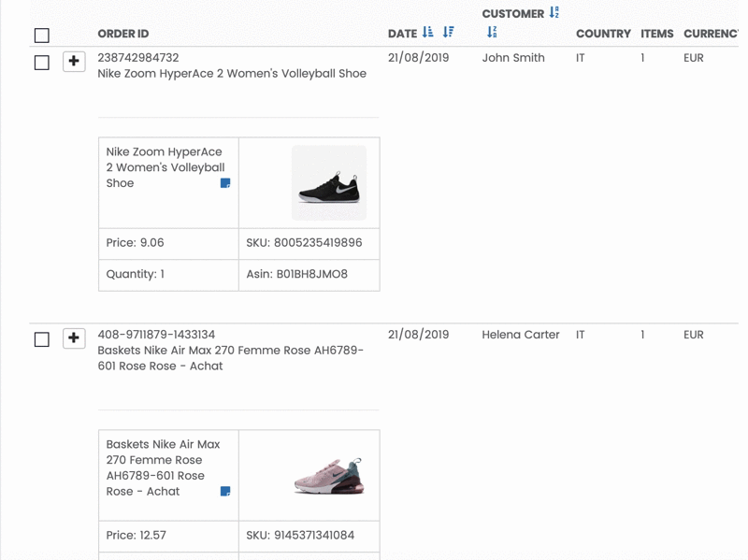The image size is (748, 560).
Task: Click the ORDER ID column header
Action: coord(123,34)
